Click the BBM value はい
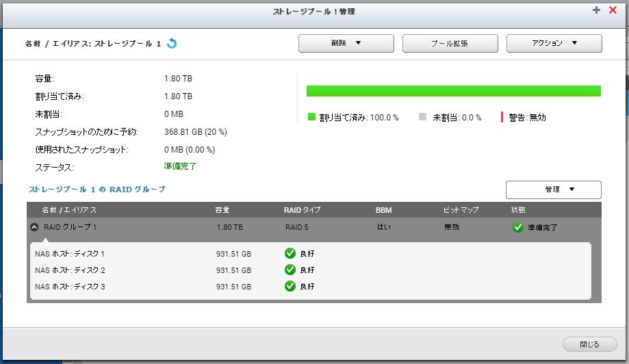This screenshot has height=364, width=629. pyautogui.click(x=383, y=227)
